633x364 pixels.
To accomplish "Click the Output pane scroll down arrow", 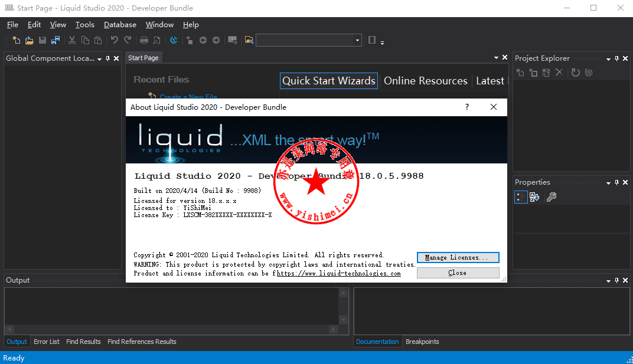I will (344, 320).
